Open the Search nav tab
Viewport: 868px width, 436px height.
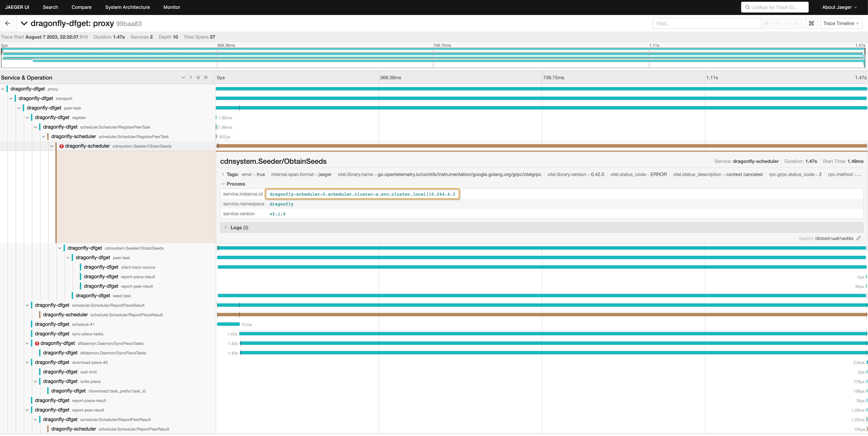coord(50,7)
